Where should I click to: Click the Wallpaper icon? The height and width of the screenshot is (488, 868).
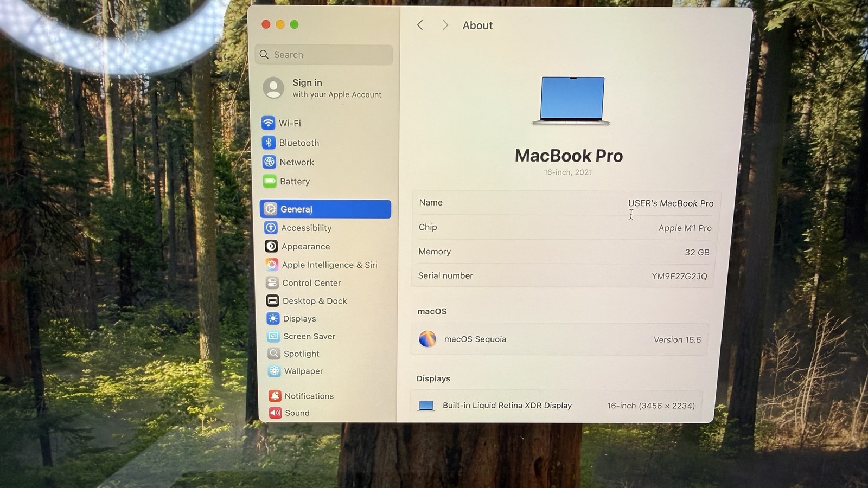pos(275,371)
